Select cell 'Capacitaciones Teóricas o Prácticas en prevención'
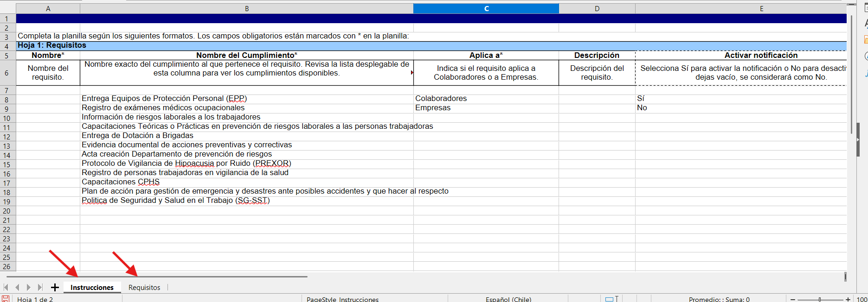Screen dimensions: 868x302 [x=247, y=126]
